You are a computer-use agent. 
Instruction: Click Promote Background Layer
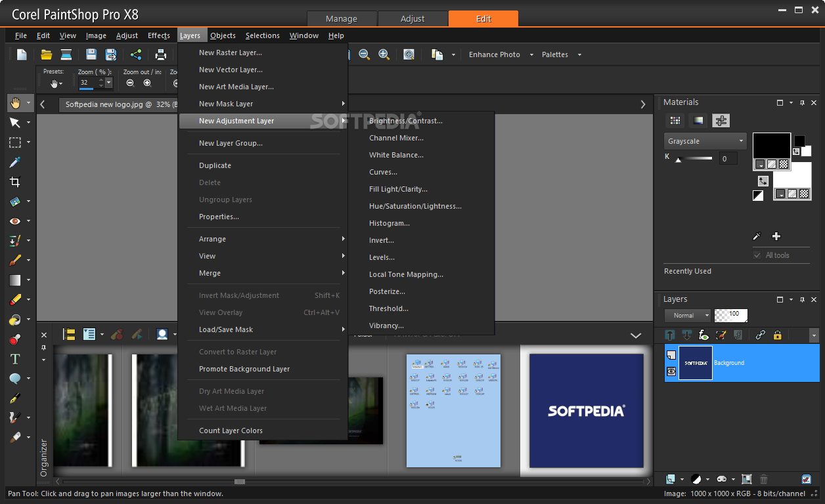(x=244, y=369)
